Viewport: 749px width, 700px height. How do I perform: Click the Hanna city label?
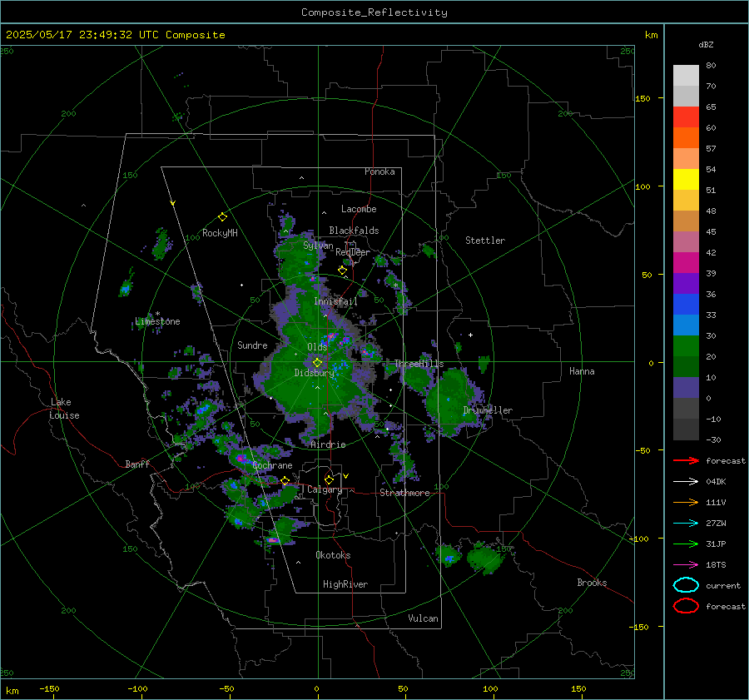pos(582,371)
